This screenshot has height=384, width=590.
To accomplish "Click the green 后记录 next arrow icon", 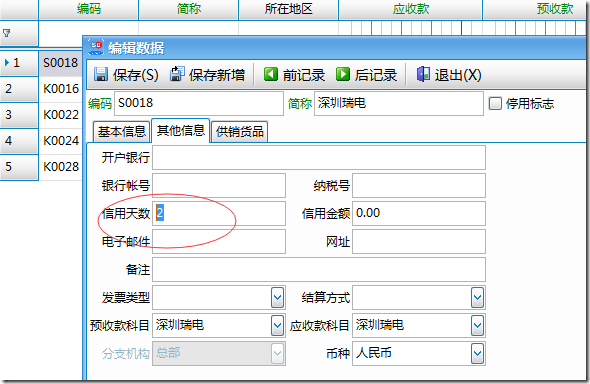I will click(x=342, y=74).
